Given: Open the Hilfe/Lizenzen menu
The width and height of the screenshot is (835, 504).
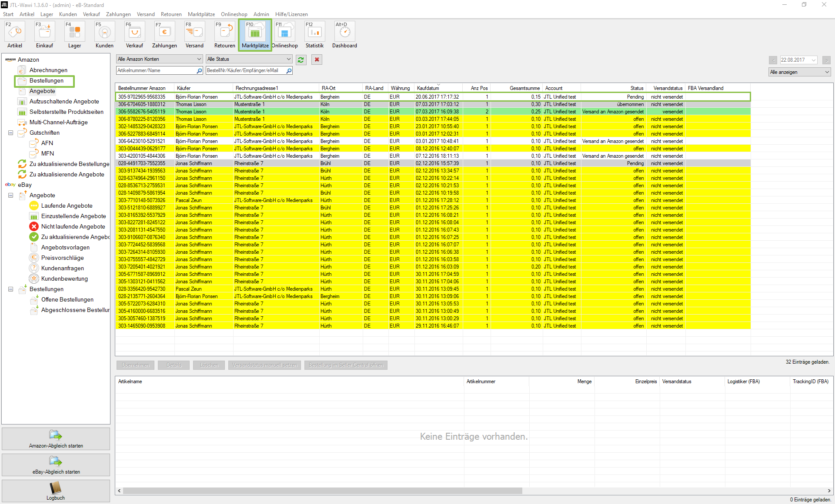Looking at the screenshot, I should [x=291, y=14].
